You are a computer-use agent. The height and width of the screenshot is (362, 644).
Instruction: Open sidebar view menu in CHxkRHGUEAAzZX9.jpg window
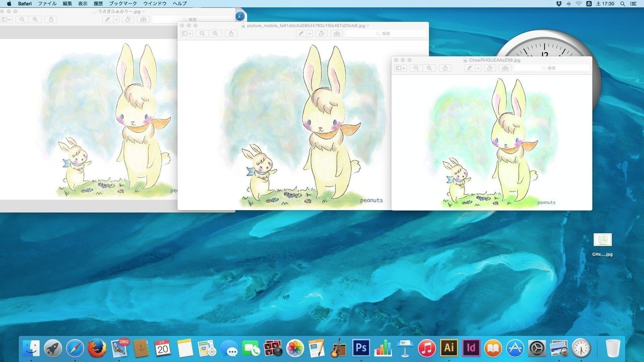click(x=400, y=68)
